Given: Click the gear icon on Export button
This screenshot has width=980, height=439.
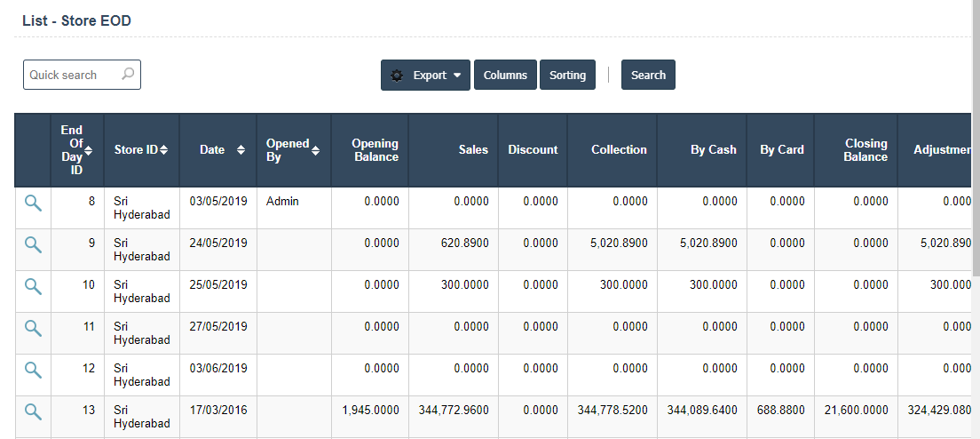Looking at the screenshot, I should point(397,76).
